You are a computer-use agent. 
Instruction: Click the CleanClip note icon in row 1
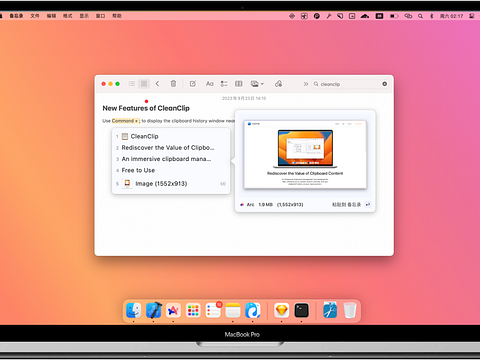point(125,136)
